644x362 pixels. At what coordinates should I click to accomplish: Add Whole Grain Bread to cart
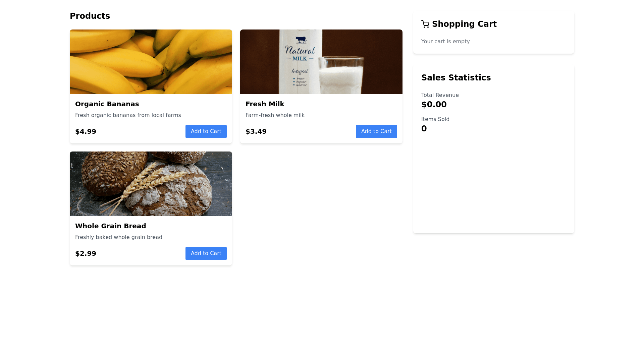click(x=206, y=253)
